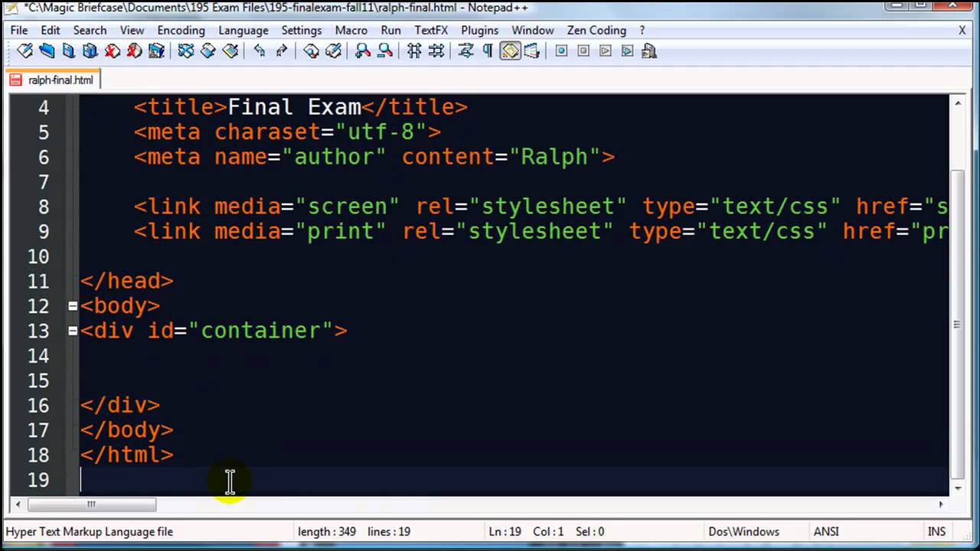The image size is (980, 551).
Task: Close current file with the Close icon
Action: pos(113,51)
